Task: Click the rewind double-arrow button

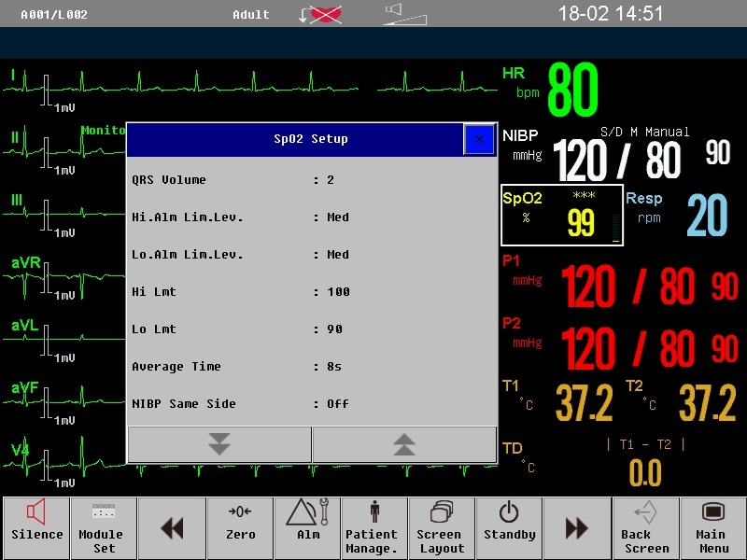Action: pos(172,527)
